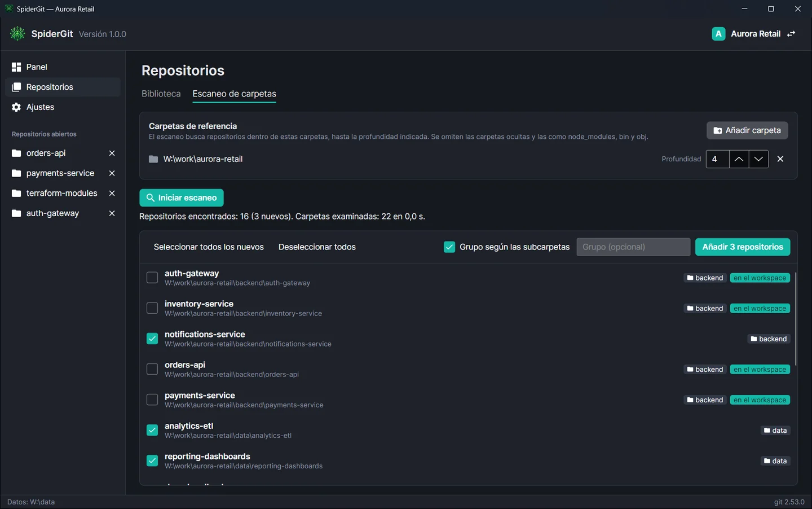Open Ajustes settings gear icon
The width and height of the screenshot is (812, 509).
coord(16,107)
